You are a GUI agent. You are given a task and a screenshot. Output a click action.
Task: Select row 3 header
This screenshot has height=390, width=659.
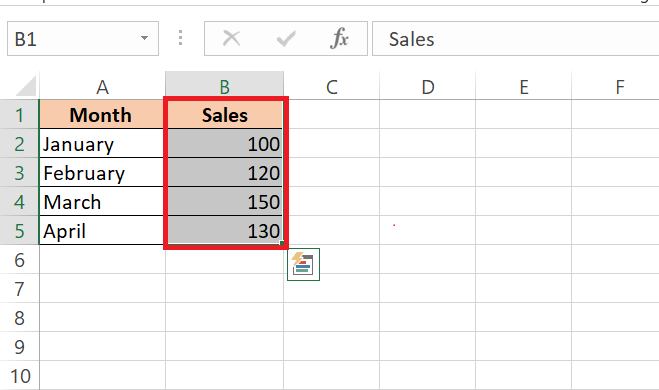point(19,173)
